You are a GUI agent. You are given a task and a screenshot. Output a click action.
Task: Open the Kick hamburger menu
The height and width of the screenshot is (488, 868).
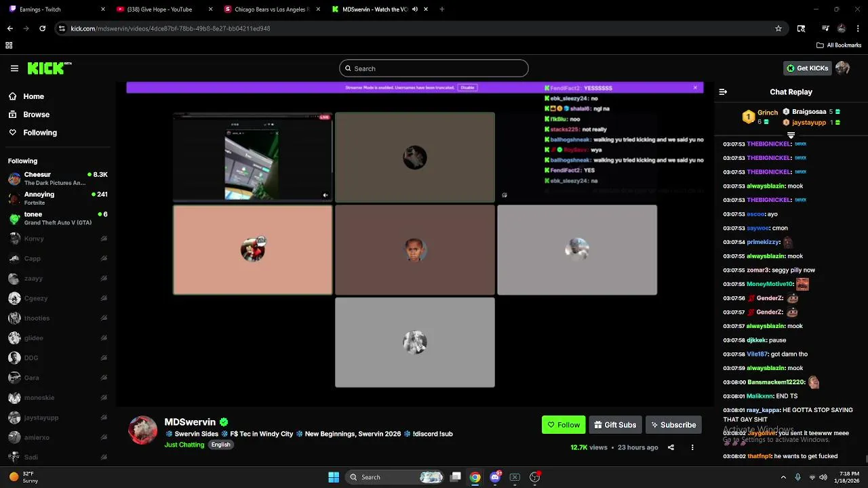tap(14, 68)
